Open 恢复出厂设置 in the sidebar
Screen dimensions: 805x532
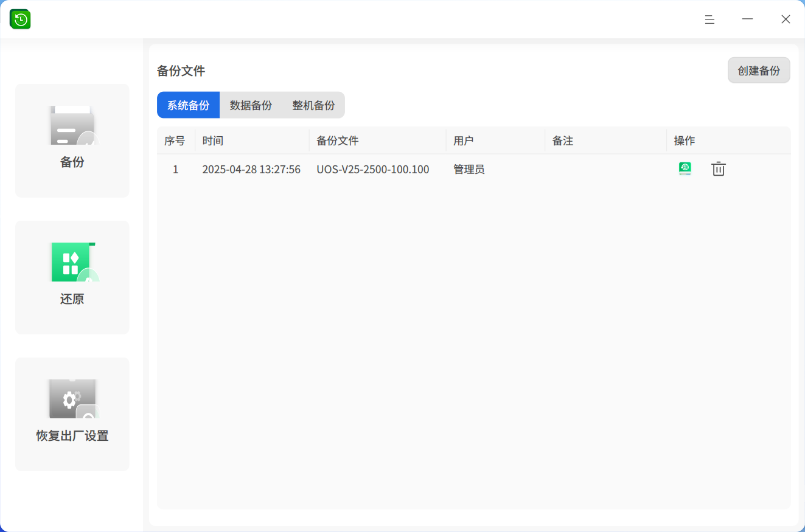(x=72, y=414)
